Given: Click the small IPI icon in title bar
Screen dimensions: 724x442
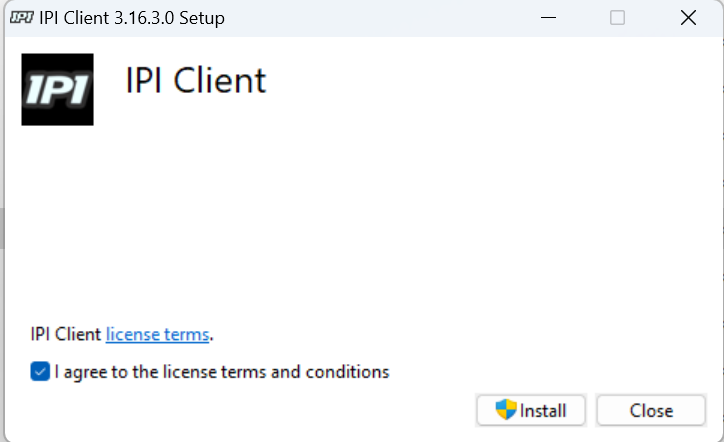Looking at the screenshot, I should (20, 18).
